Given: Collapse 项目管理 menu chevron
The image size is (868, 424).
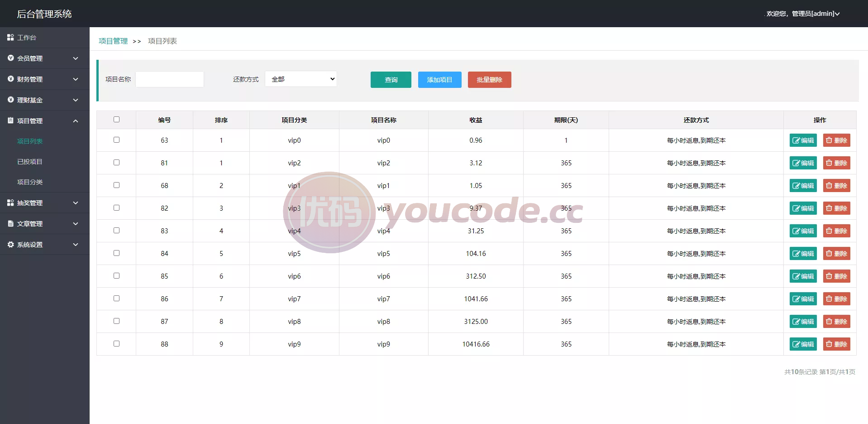Looking at the screenshot, I should (x=76, y=121).
